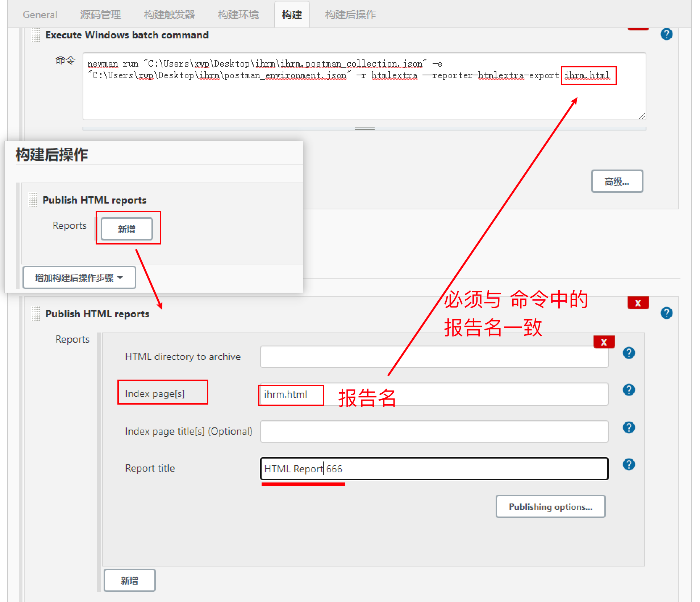Image resolution: width=700 pixels, height=602 pixels.
Task: Click the batch command textarea resize handle
Action: [642, 116]
